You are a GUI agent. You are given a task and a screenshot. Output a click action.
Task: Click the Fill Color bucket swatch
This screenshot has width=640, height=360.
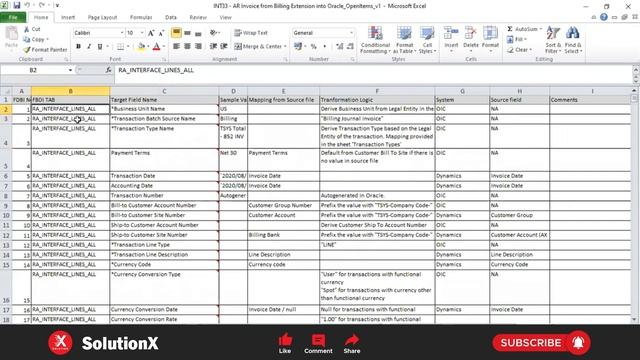pyautogui.click(x=141, y=47)
